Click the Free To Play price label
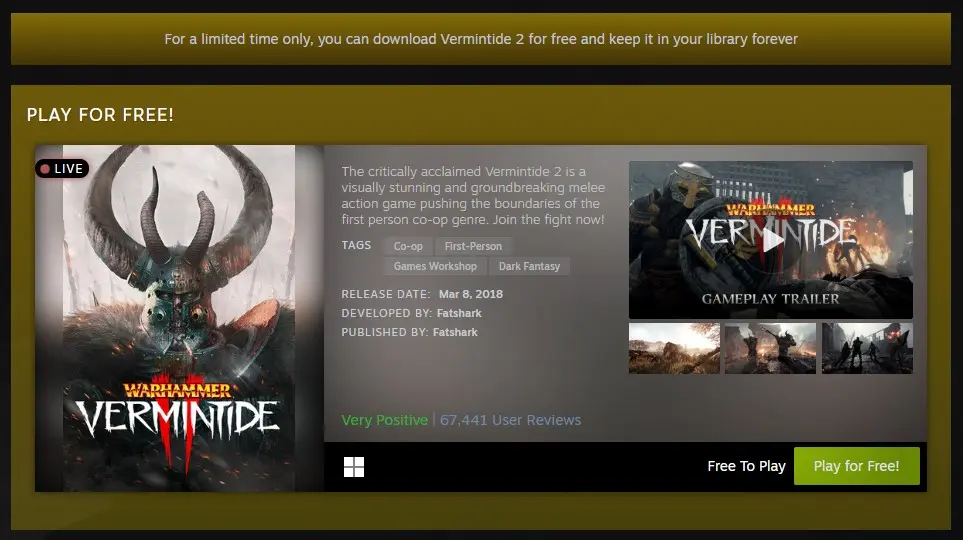Screen dimensions: 963x540 point(746,466)
